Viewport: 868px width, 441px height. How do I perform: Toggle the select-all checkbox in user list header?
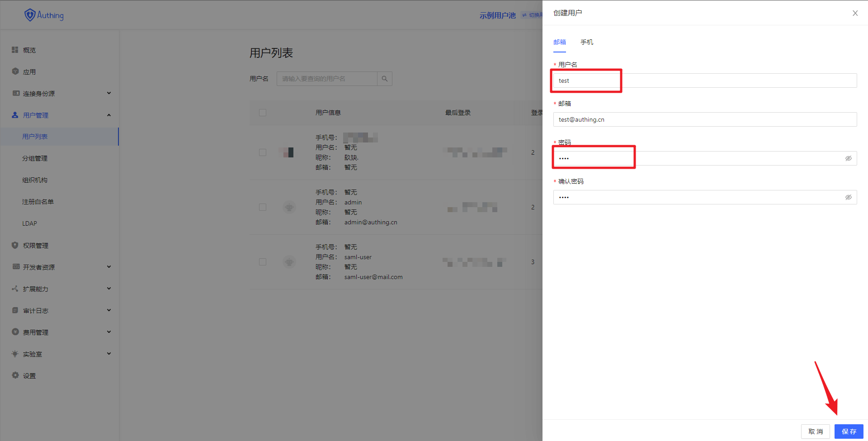point(263,112)
